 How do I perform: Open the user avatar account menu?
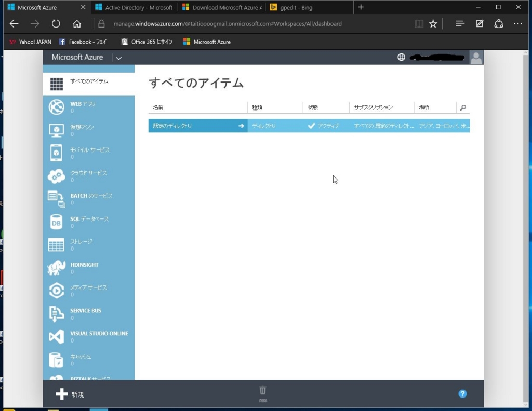pos(476,57)
